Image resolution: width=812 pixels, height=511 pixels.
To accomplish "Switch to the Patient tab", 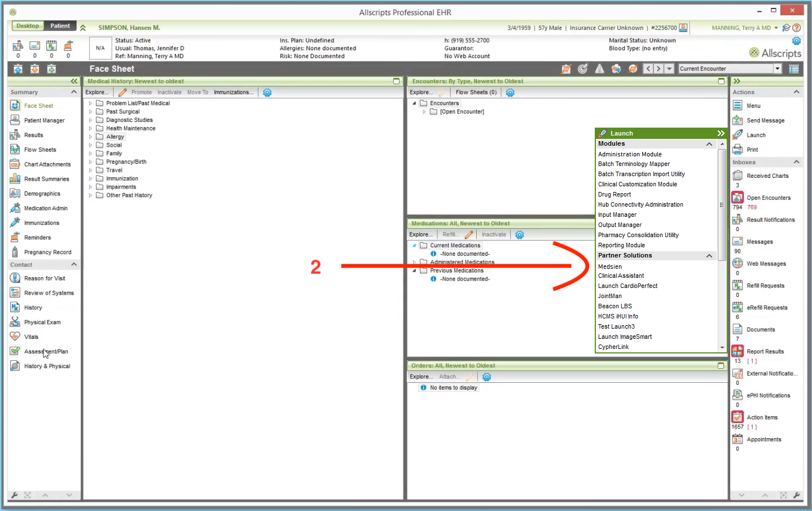I will (x=60, y=25).
